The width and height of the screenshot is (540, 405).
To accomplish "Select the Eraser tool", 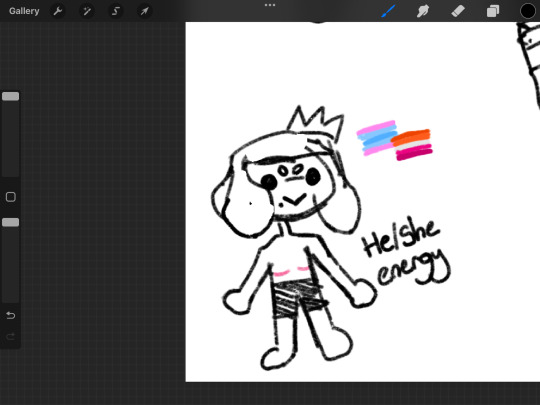I will pyautogui.click(x=458, y=11).
